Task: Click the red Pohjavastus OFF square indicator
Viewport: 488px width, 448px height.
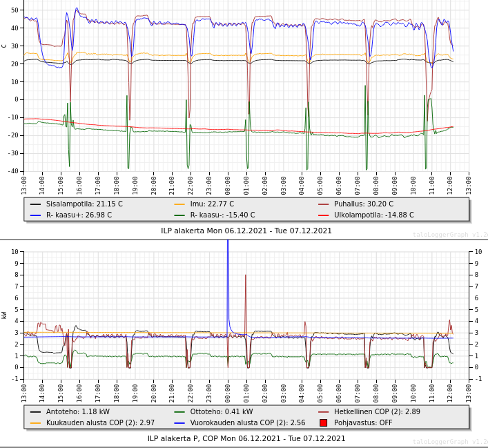Action: pos(323,422)
